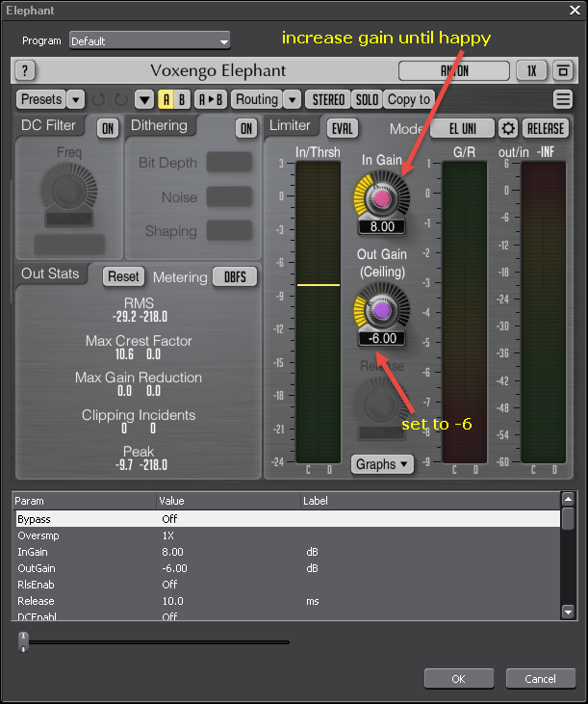Click the OK button

pyautogui.click(x=458, y=679)
